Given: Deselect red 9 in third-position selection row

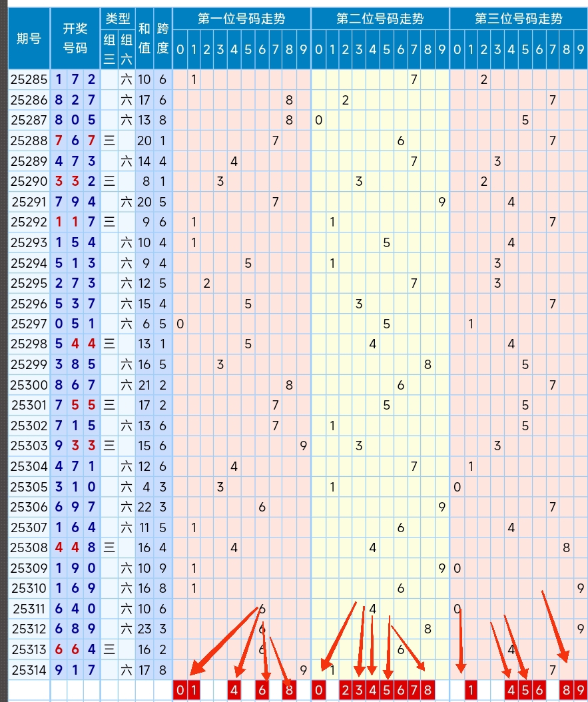Looking at the screenshot, I should 581,690.
